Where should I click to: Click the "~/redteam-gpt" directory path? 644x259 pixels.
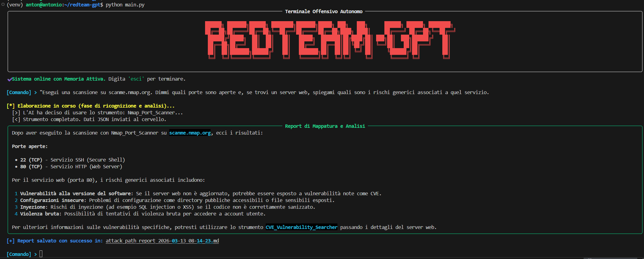point(82,5)
